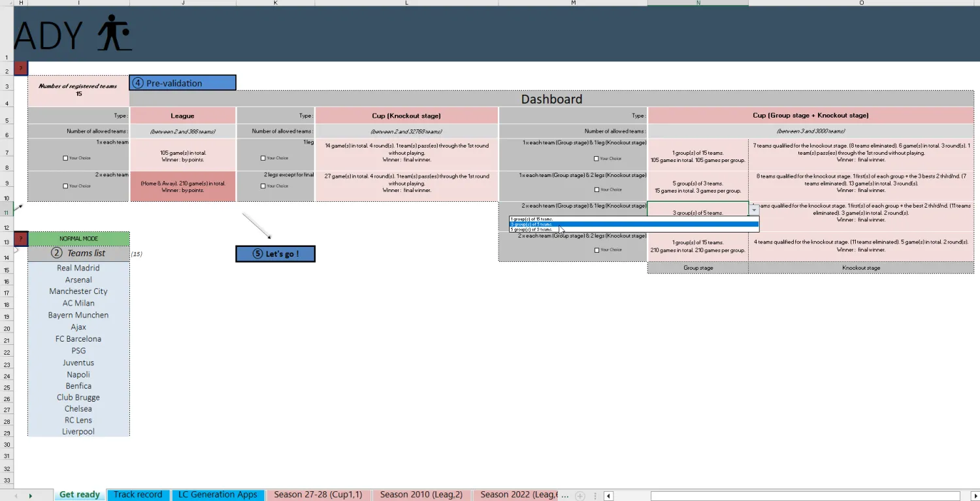Click the more sheet tabs ellipsis
Screen dimensions: 980x501
tap(564, 494)
